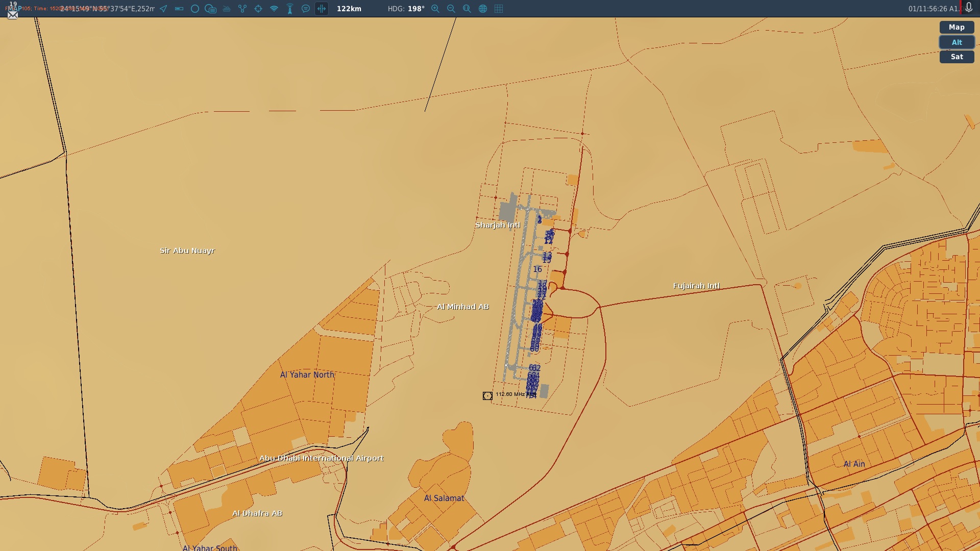980x551 pixels.
Task: Click the coordinates readout in top bar
Action: 107,9
